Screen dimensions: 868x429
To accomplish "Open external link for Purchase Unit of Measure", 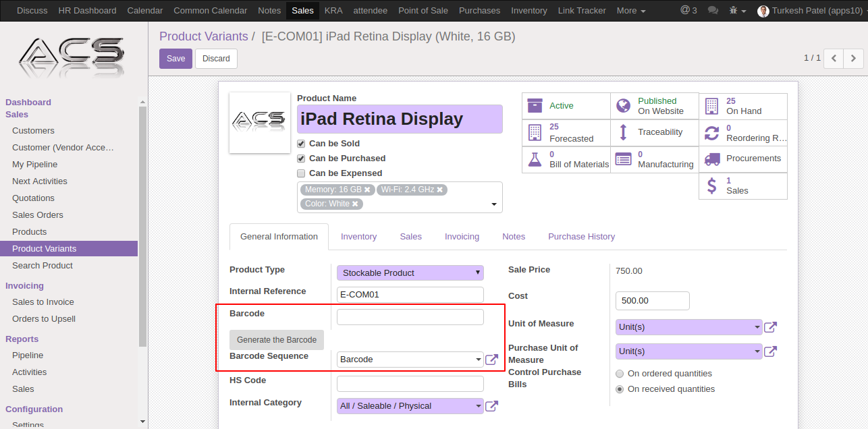I will click(770, 351).
